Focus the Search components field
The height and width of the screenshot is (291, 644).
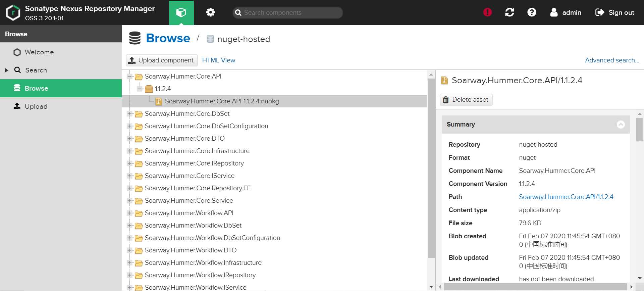[x=288, y=12]
